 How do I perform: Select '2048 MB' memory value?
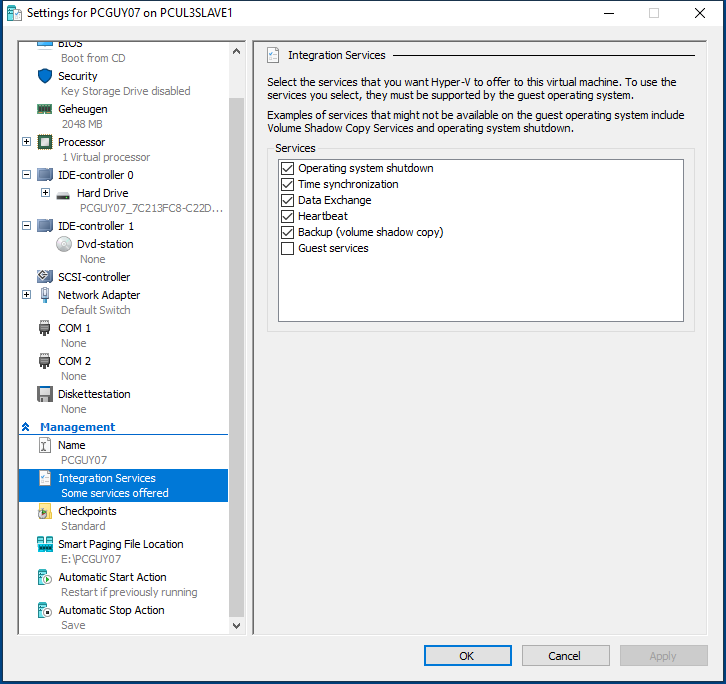point(82,124)
